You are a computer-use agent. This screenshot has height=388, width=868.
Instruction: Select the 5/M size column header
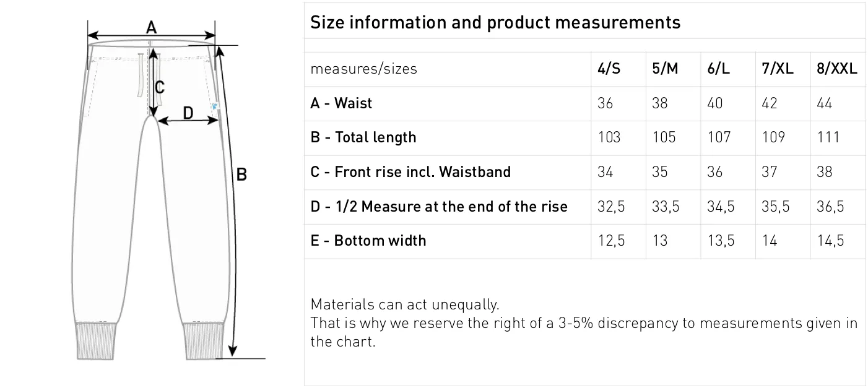pyautogui.click(x=665, y=69)
